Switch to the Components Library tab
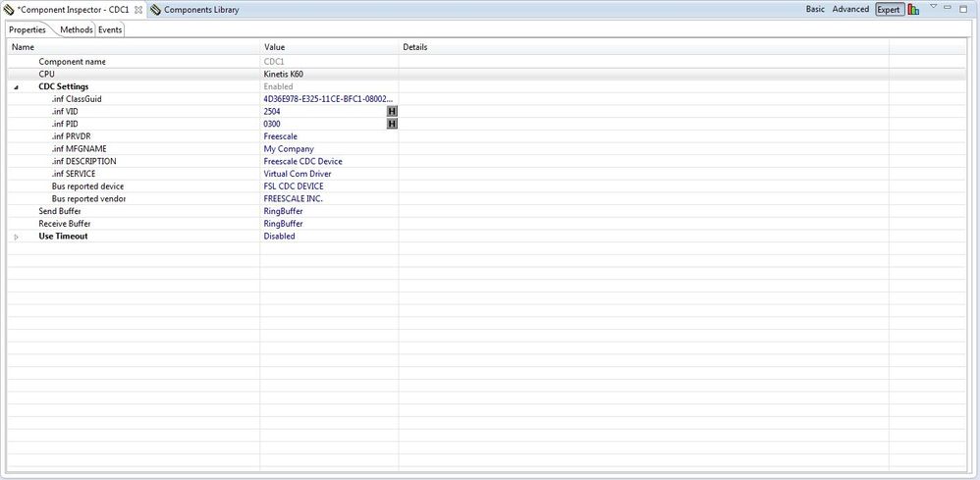Viewport: 980px width, 480px height. [201, 10]
